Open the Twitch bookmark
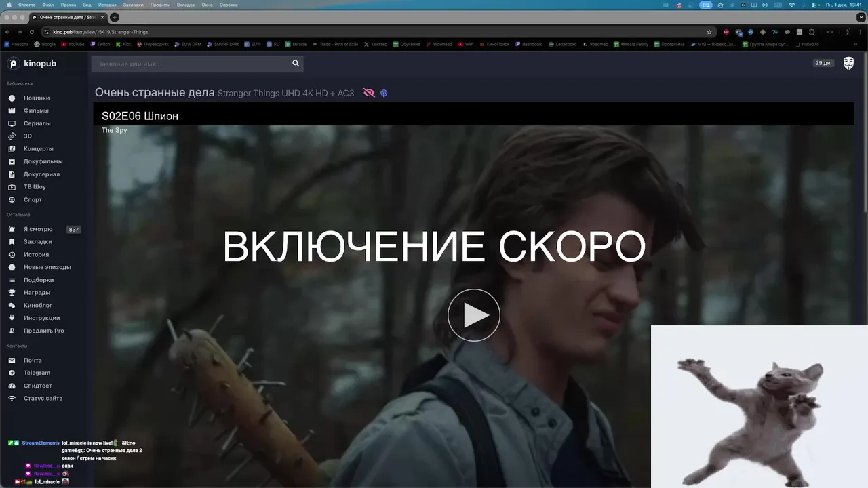 [x=100, y=44]
